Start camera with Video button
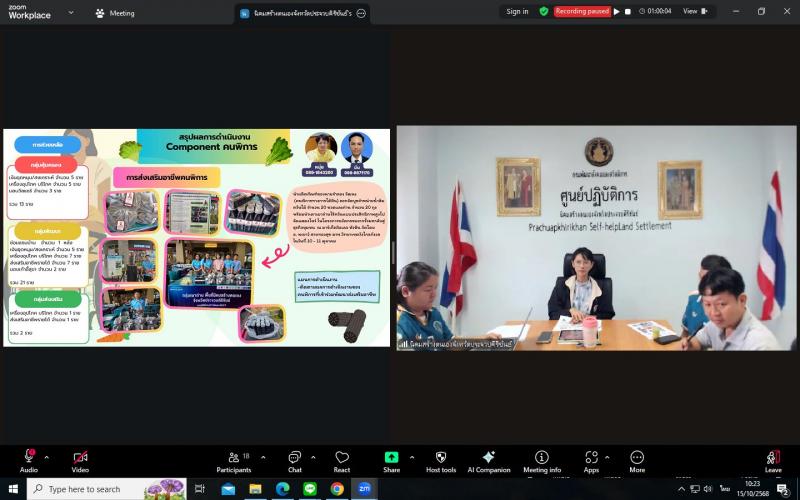 click(80, 461)
